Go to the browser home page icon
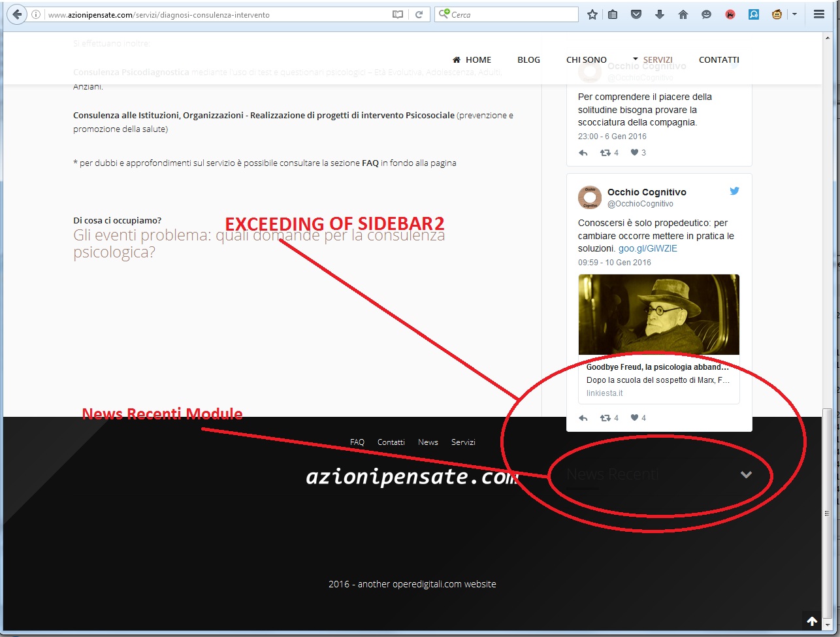This screenshot has width=840, height=637. (683, 14)
